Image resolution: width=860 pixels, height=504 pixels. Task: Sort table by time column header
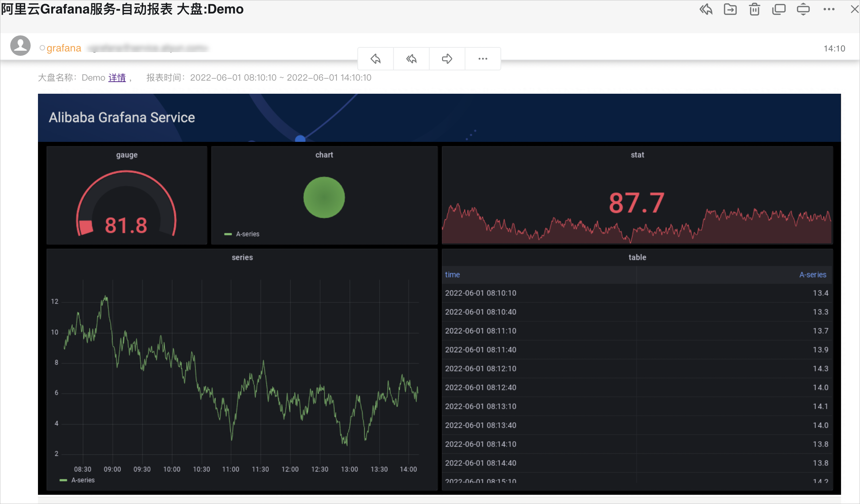pyautogui.click(x=452, y=275)
